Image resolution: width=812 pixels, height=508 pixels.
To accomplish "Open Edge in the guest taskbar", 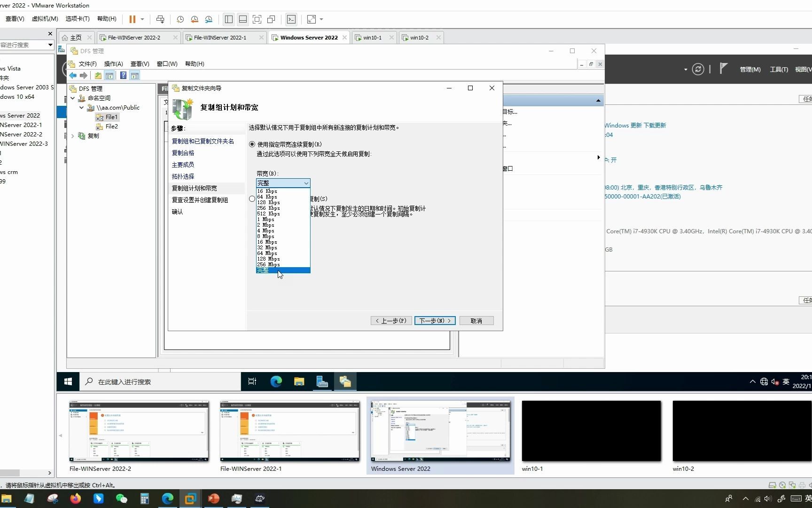I will [x=276, y=381].
